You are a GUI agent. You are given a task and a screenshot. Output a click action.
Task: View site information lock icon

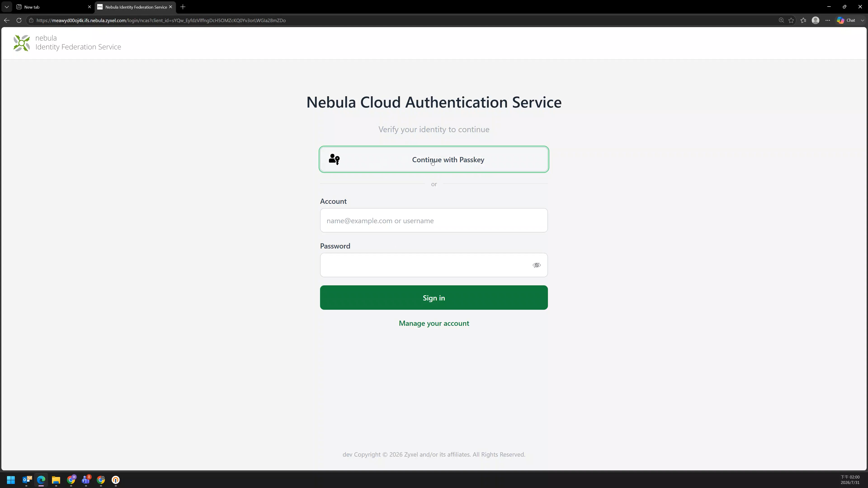[31, 21]
